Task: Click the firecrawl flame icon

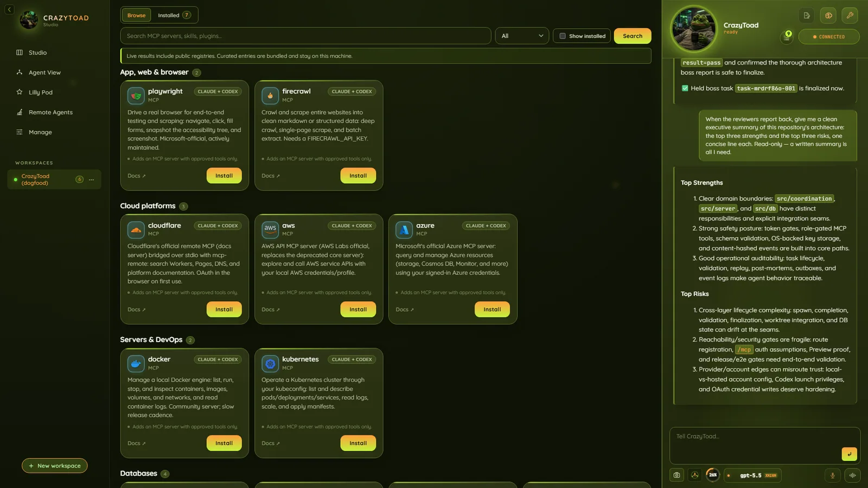Action: click(270, 95)
